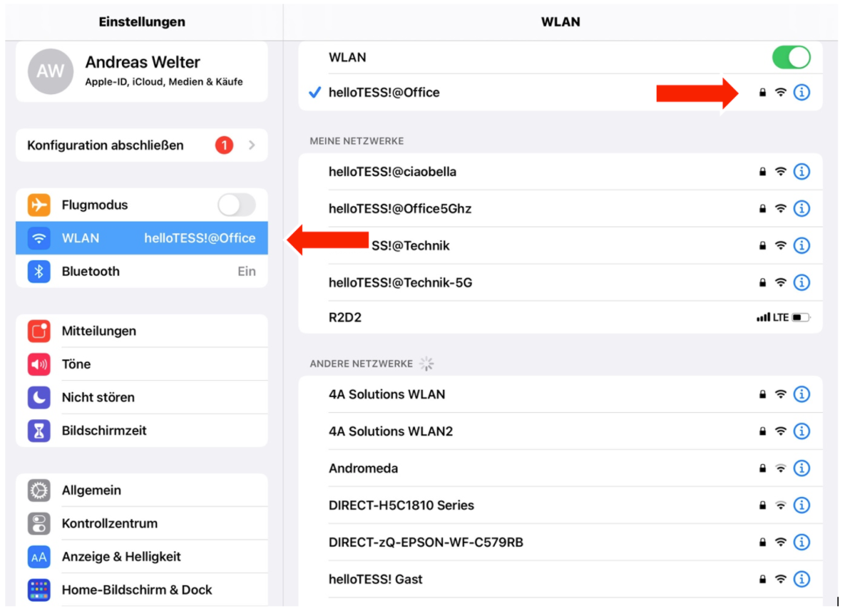Open Allgemein settings
This screenshot has width=850, height=616.
[x=142, y=491]
